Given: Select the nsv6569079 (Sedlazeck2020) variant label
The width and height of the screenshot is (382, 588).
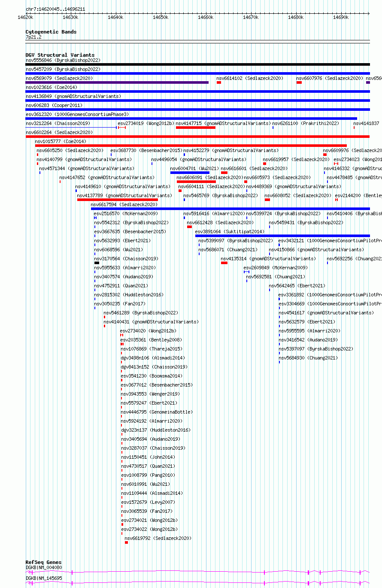Looking at the screenshot, I should (59, 78).
